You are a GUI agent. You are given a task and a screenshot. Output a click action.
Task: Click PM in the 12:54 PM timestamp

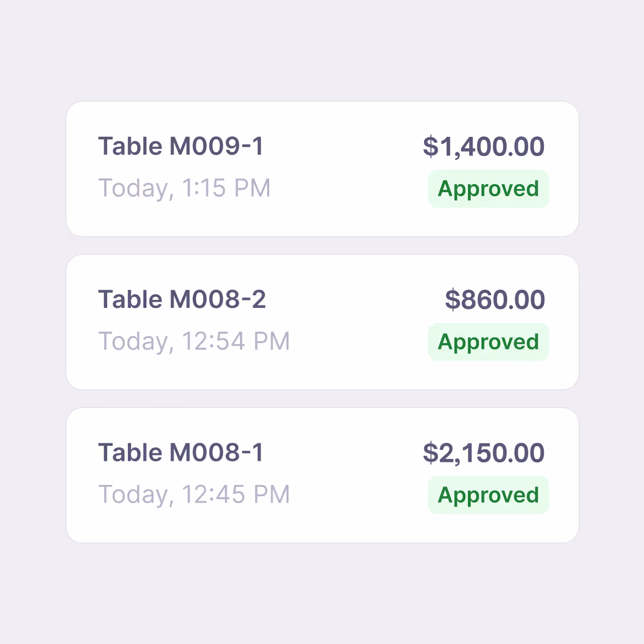(272, 342)
